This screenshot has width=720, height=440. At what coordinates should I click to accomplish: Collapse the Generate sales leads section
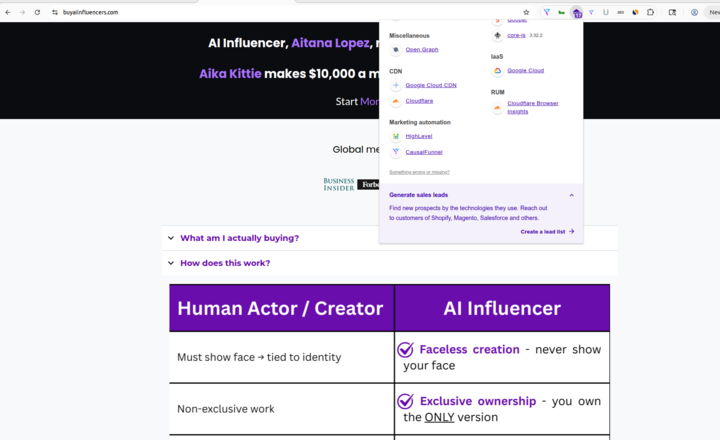[x=571, y=195]
